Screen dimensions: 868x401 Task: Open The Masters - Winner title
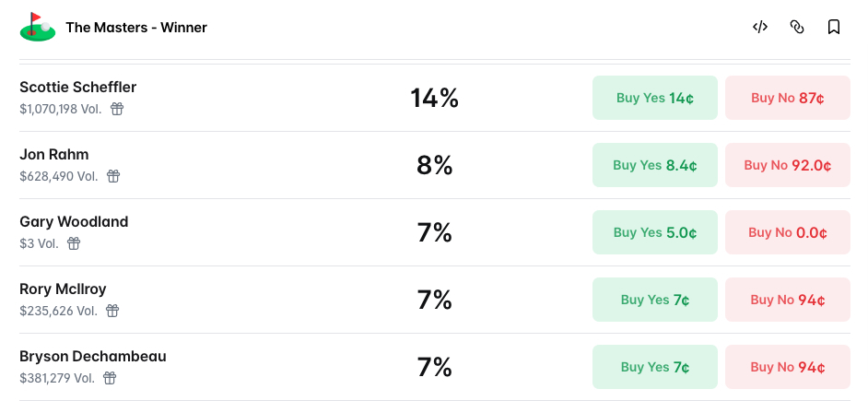click(136, 28)
